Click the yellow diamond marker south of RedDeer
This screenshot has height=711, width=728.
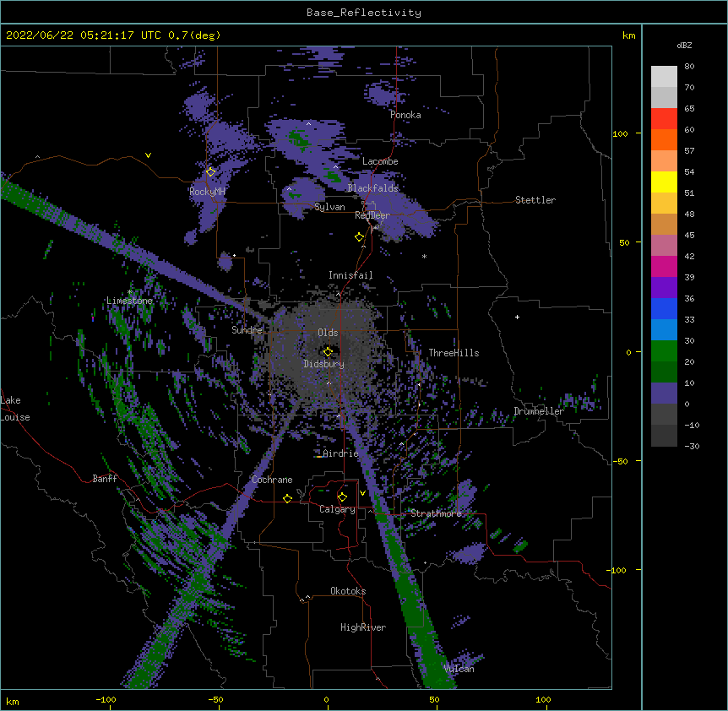tap(360, 237)
